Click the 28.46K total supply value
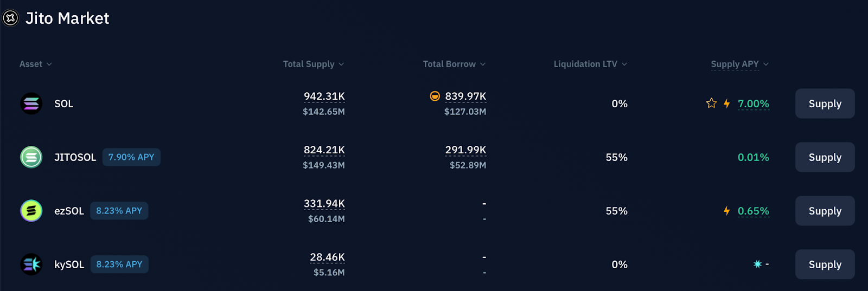The image size is (868, 291). [x=328, y=257]
